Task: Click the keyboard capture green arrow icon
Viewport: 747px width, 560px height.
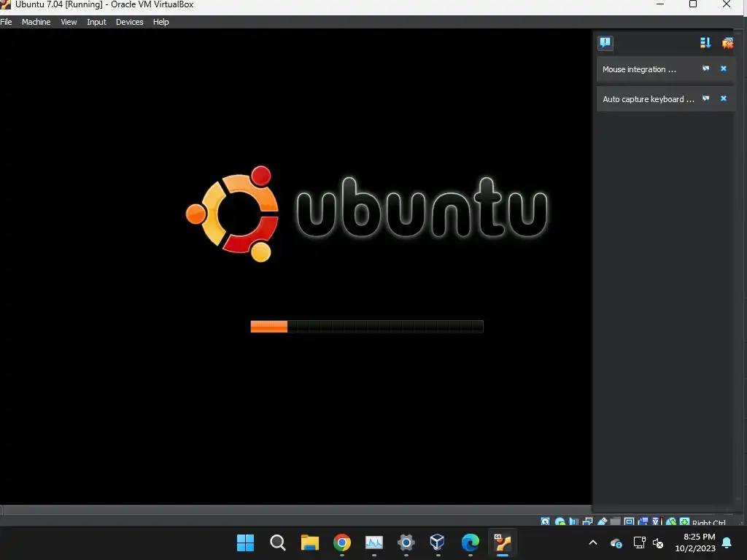Action: pyautogui.click(x=684, y=521)
